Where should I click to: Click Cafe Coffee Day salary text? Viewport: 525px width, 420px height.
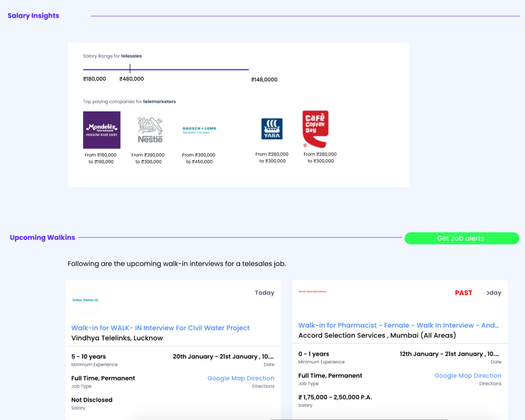tap(320, 157)
